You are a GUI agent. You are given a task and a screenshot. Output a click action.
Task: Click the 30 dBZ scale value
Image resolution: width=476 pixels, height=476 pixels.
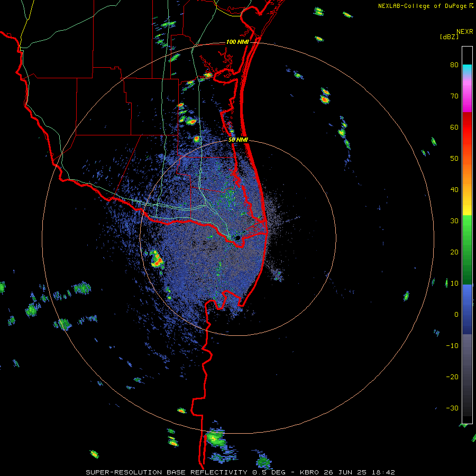coord(454,221)
